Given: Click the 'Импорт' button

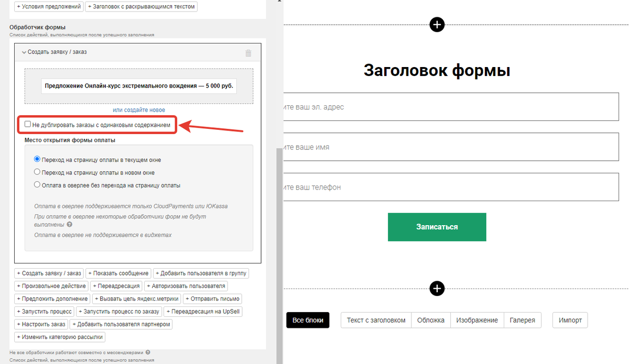Looking at the screenshot, I should pyautogui.click(x=570, y=320).
